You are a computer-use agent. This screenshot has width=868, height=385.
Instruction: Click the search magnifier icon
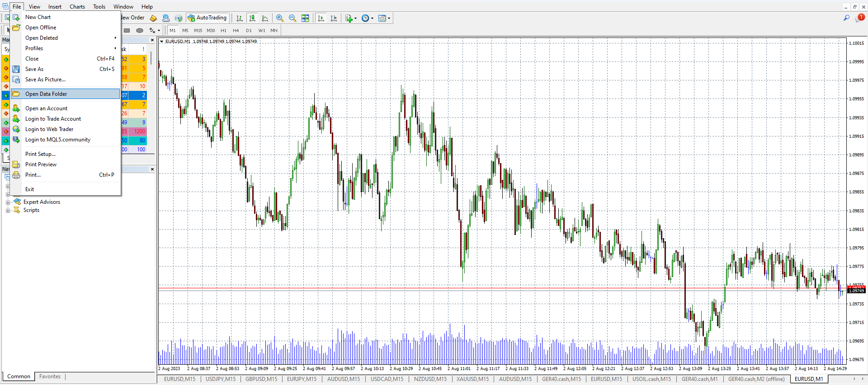(846, 18)
